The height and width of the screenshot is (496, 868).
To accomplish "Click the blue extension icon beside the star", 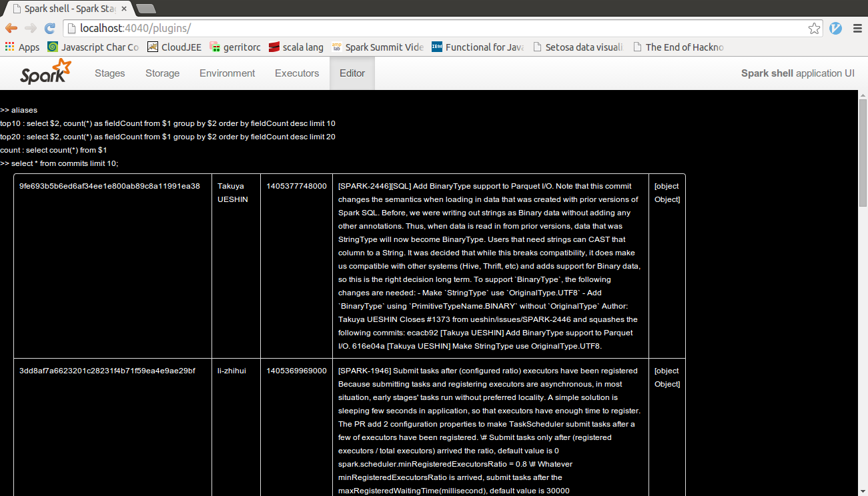I will point(835,29).
